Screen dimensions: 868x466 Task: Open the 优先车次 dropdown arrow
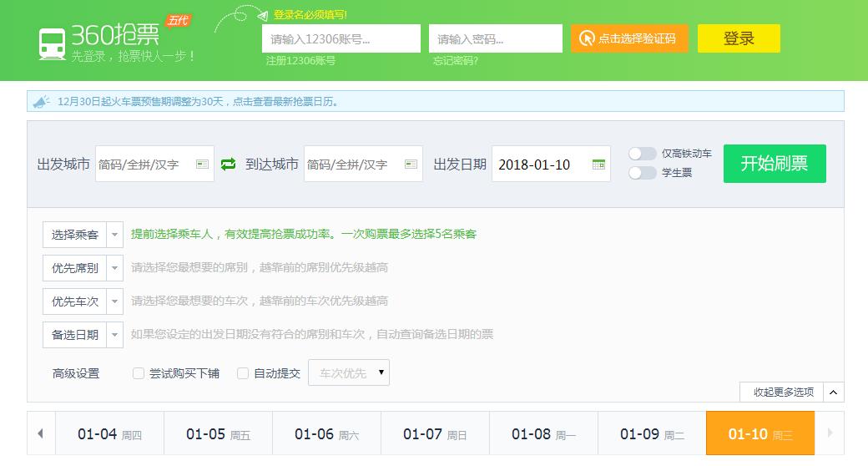coord(114,301)
